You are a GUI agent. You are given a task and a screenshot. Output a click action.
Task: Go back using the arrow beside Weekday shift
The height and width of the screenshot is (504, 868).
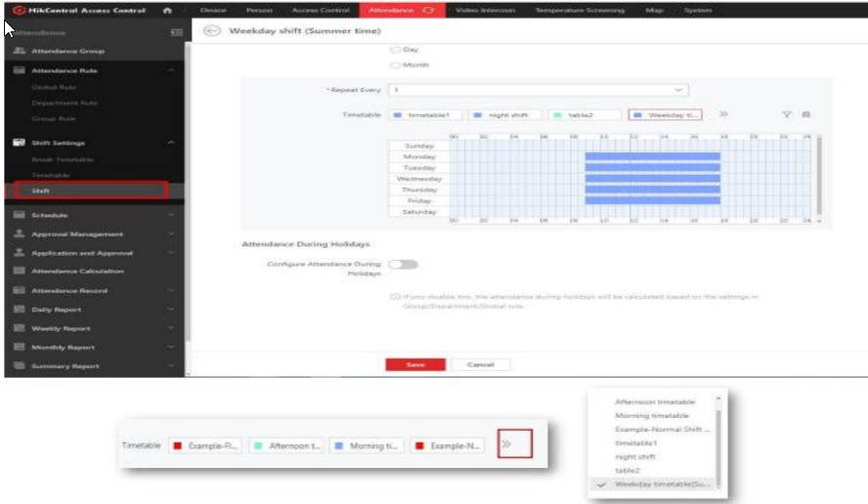[210, 31]
